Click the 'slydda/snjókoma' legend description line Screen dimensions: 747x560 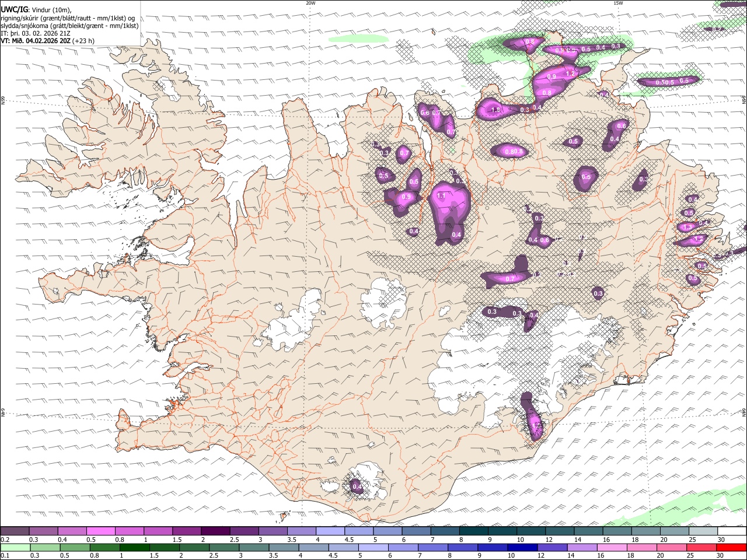69,26
